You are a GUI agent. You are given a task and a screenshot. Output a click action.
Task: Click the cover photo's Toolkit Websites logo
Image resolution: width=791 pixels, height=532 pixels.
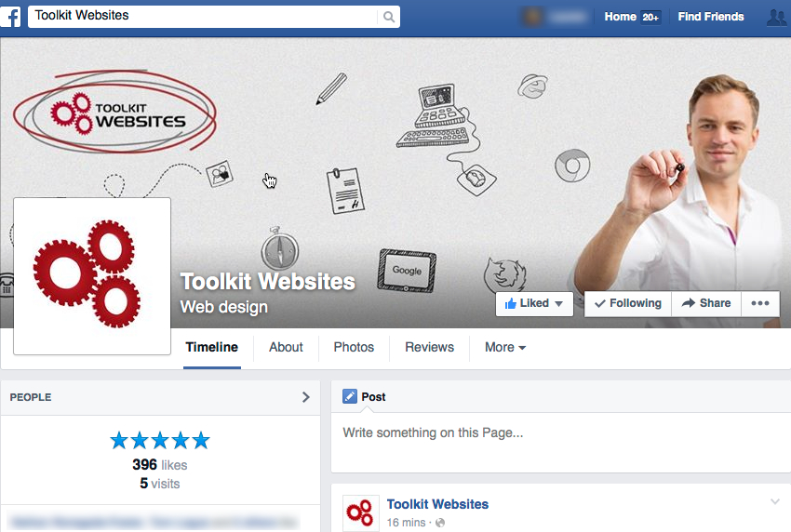point(115,112)
